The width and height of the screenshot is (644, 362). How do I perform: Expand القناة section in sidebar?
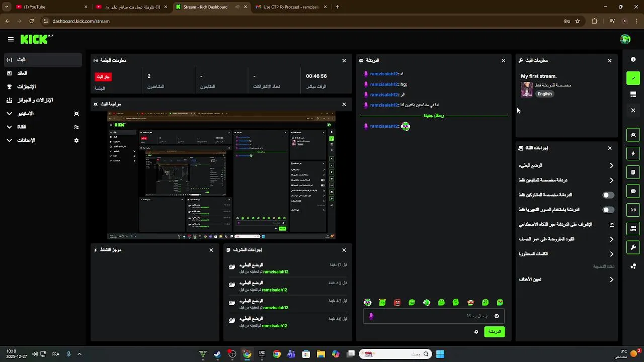(9, 127)
